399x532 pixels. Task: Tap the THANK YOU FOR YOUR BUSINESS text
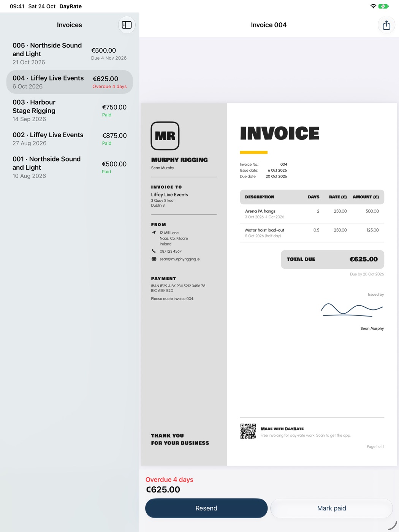click(x=180, y=439)
